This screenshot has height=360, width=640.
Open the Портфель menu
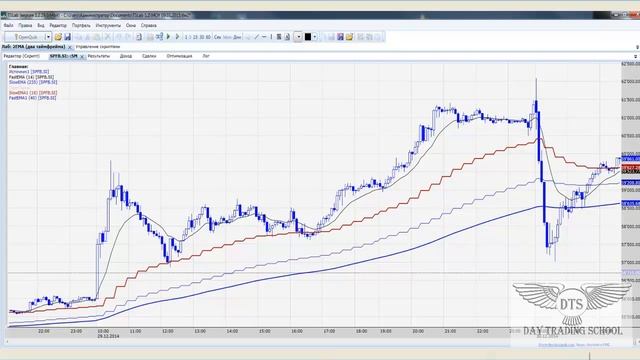coord(81,25)
